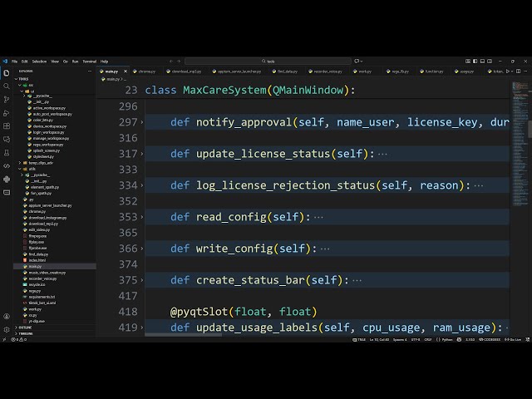Unfold write_config function at line 366
This screenshot has height=399, width=532.
point(142,249)
